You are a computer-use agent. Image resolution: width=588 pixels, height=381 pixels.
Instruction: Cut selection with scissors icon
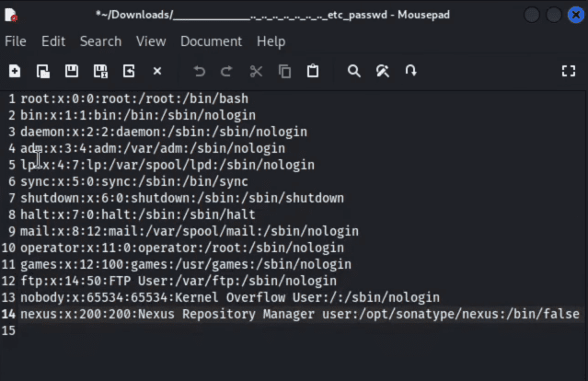click(x=256, y=71)
